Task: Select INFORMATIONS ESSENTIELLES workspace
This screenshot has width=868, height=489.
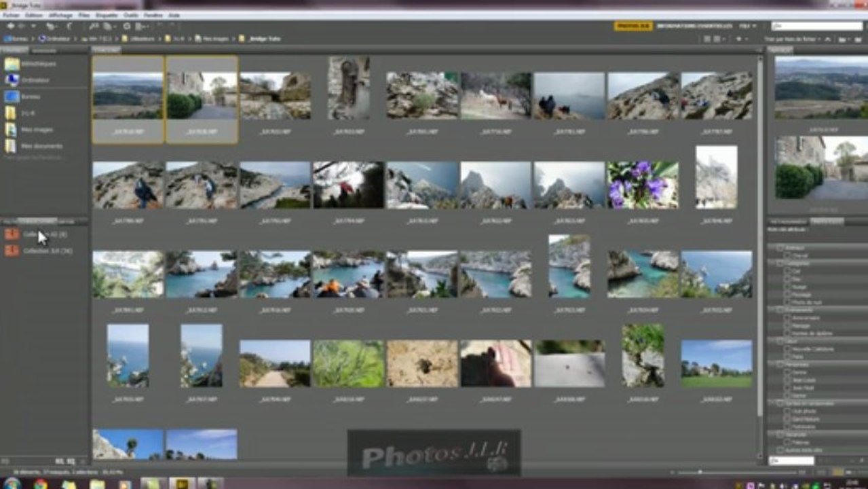Action: (x=694, y=26)
